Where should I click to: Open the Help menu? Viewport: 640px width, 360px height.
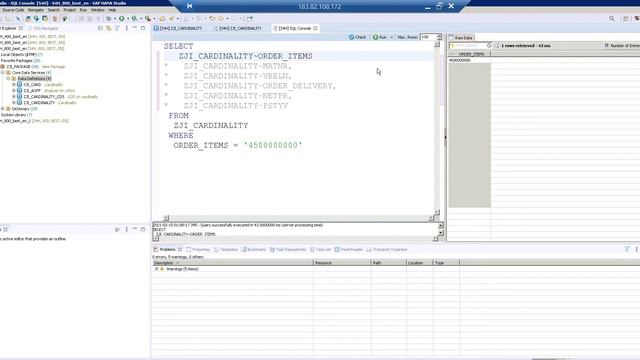click(x=112, y=10)
